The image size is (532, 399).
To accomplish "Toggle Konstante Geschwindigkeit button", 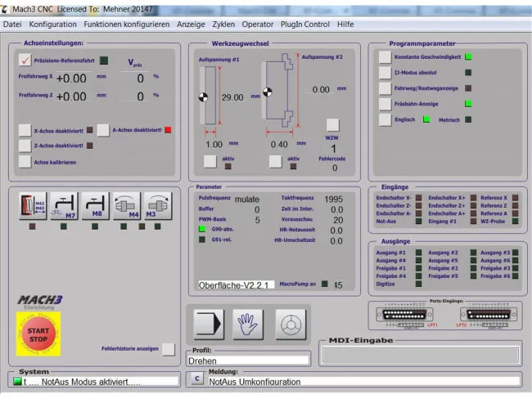I will 385,57.
